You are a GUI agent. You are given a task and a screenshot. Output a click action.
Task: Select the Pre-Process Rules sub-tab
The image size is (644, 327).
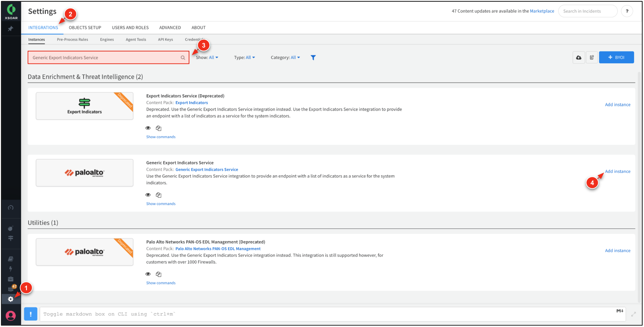pos(73,40)
